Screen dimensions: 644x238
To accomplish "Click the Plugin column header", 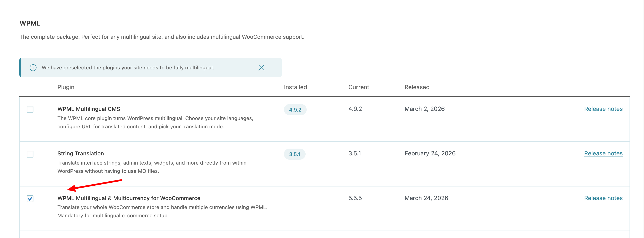I will 66,87.
